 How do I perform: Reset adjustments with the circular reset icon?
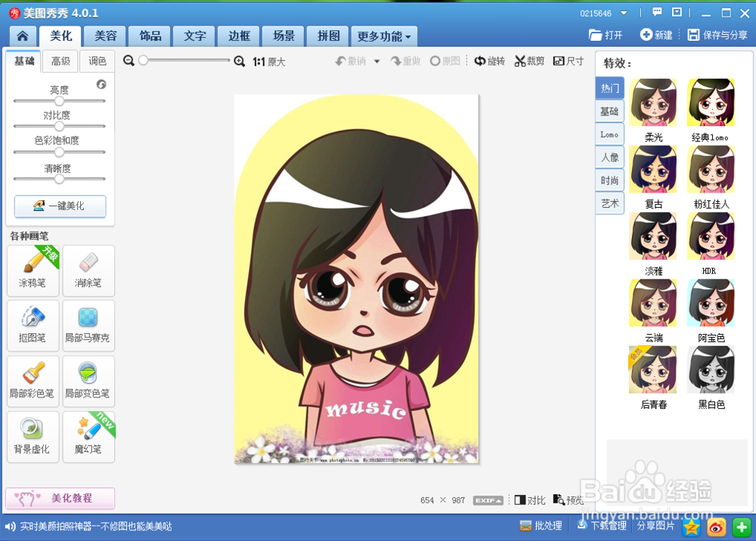click(x=101, y=85)
